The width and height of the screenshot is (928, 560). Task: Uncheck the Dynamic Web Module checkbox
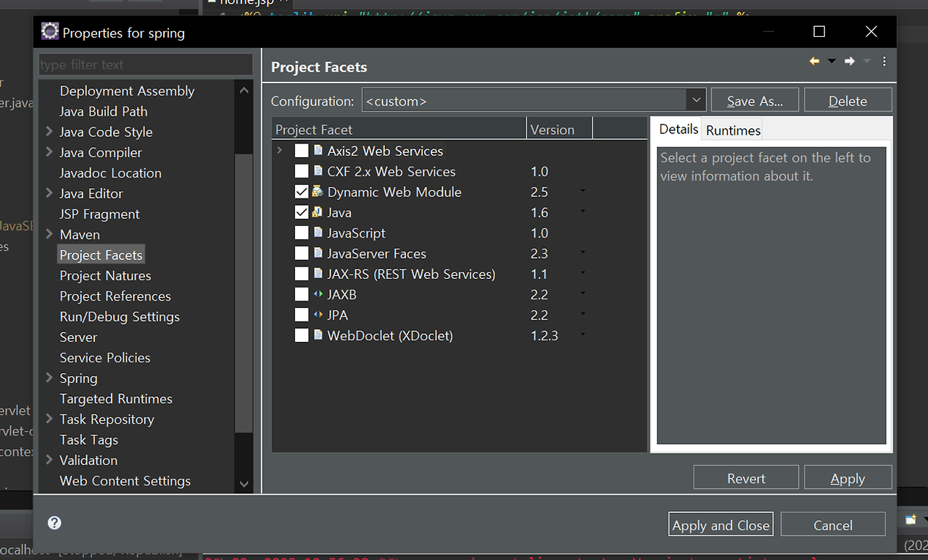(302, 192)
